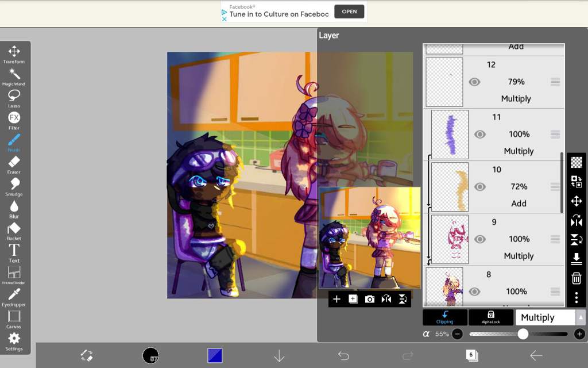This screenshot has height=368, width=588.
Task: Select layer 11 purple stroke thumbnail
Action: pyautogui.click(x=450, y=135)
